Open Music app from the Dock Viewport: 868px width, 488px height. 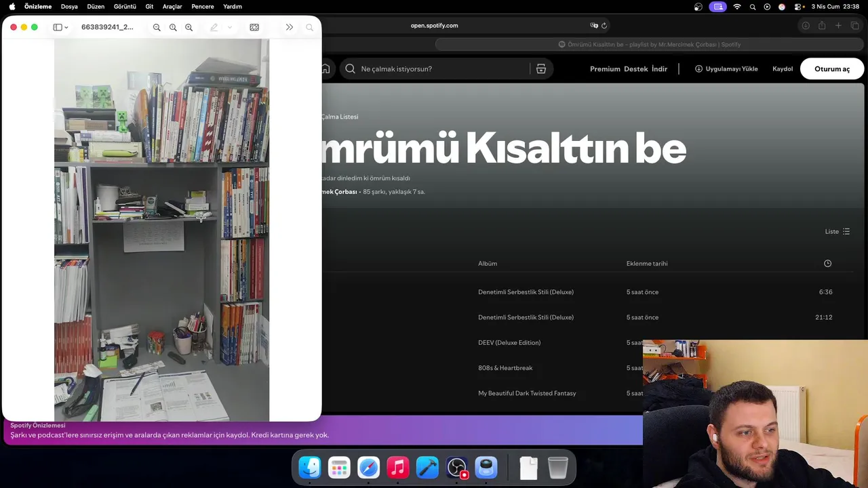[x=398, y=468]
